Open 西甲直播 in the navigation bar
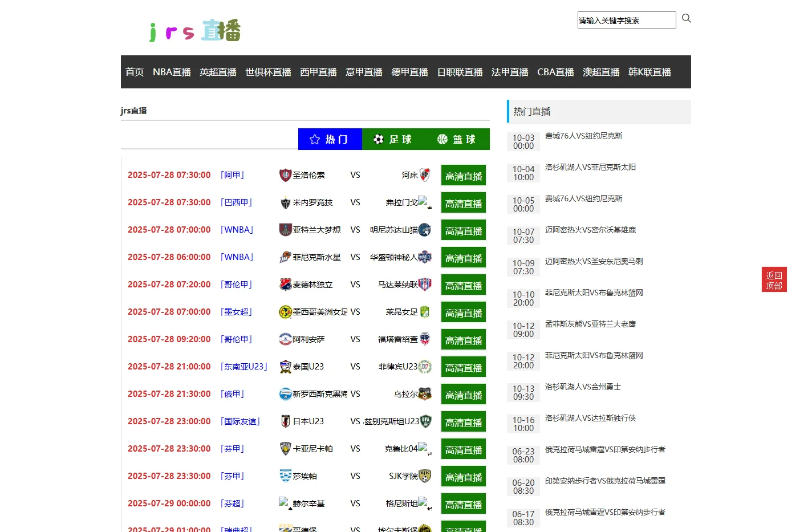This screenshot has height=532, width=812. point(318,72)
